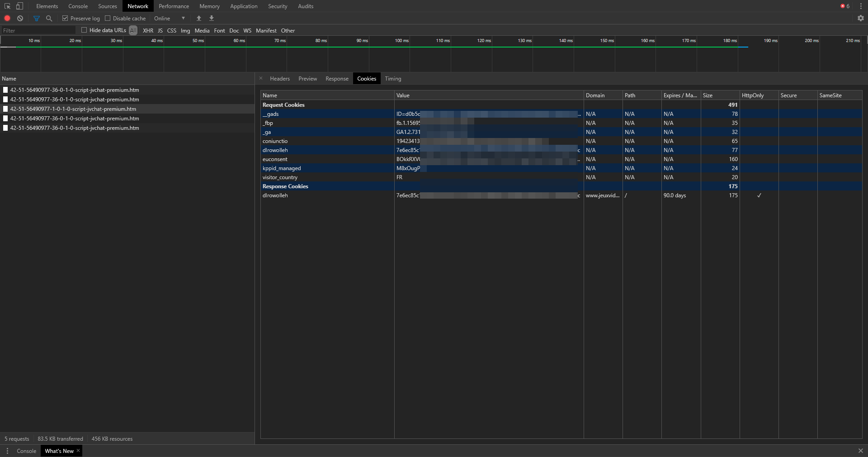Screen dimensions: 868x457
Task: Sort cookies by the Value column
Action: coord(489,95)
